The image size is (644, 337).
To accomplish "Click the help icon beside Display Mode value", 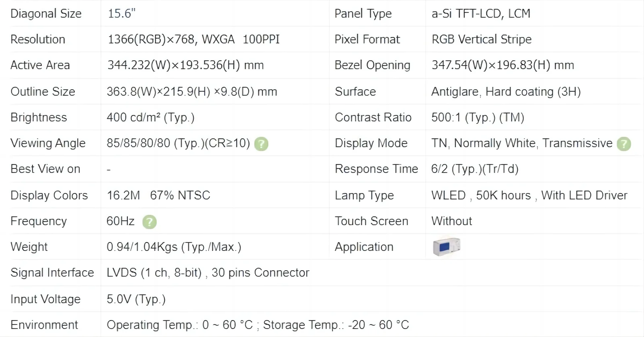I will 623,144.
